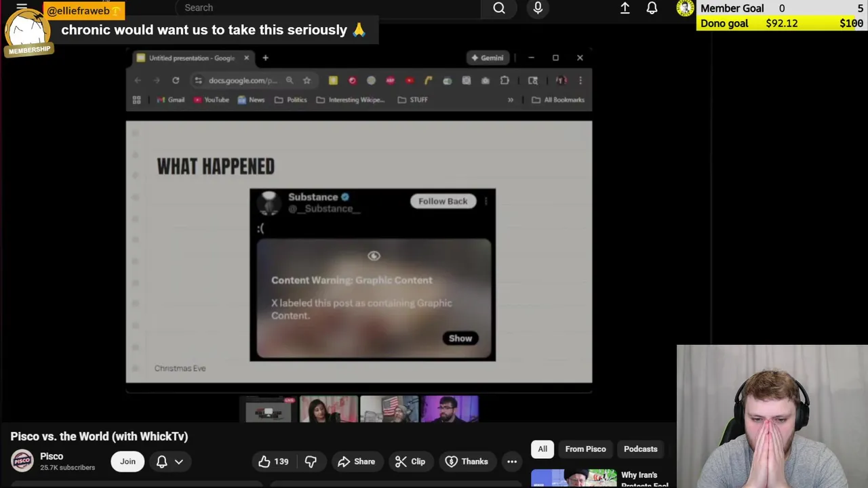Image resolution: width=868 pixels, height=488 pixels.
Task: Click the docs.google.com address bar
Action: click(x=243, y=81)
